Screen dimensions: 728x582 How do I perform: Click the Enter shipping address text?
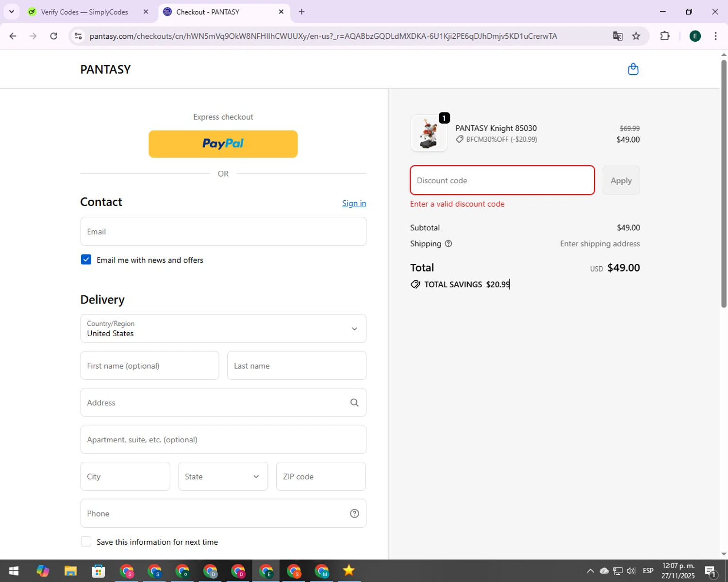click(600, 243)
